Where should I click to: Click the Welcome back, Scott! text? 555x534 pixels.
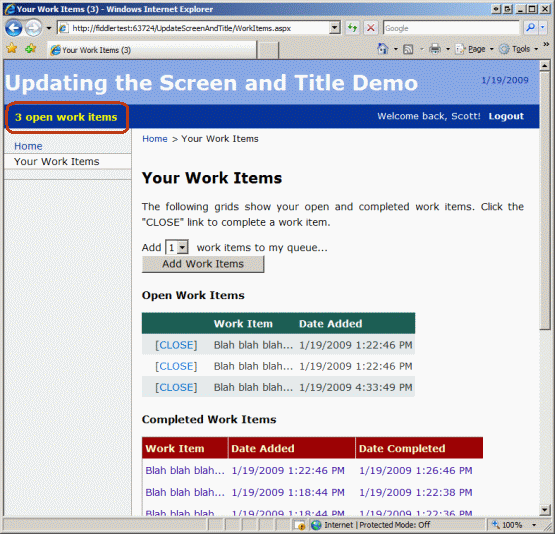pyautogui.click(x=429, y=116)
